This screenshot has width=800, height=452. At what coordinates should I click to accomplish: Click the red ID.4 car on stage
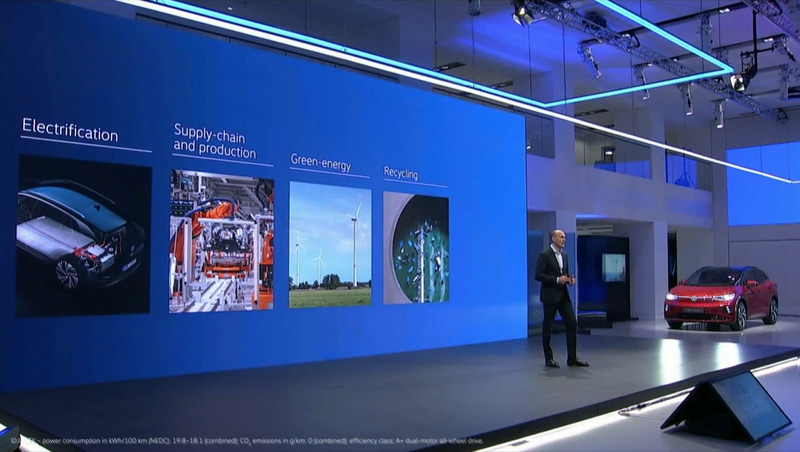[x=721, y=297]
